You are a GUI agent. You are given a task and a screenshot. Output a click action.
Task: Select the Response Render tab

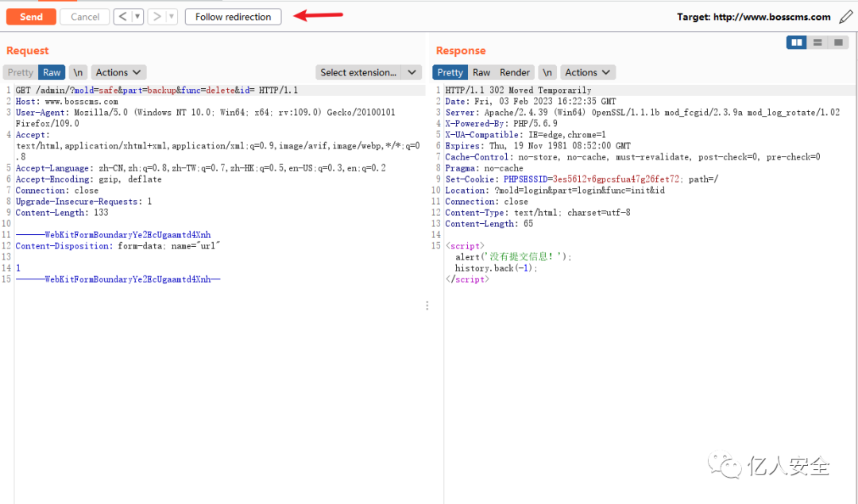pyautogui.click(x=514, y=72)
